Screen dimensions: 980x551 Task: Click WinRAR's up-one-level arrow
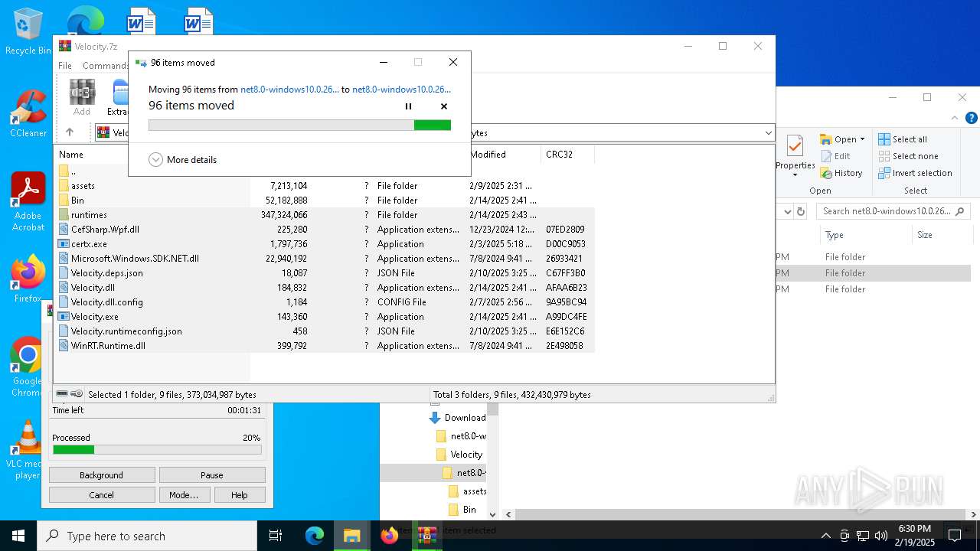tap(70, 132)
